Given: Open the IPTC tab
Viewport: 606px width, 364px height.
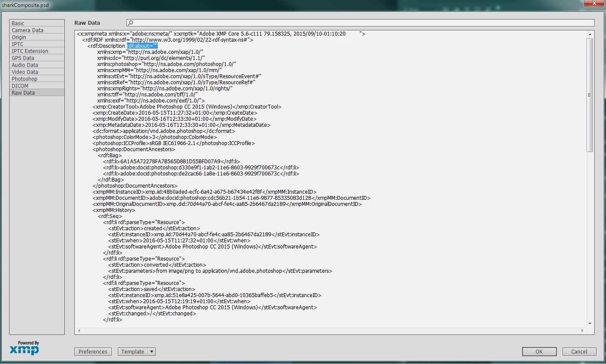Looking at the screenshot, I should click(37, 44).
